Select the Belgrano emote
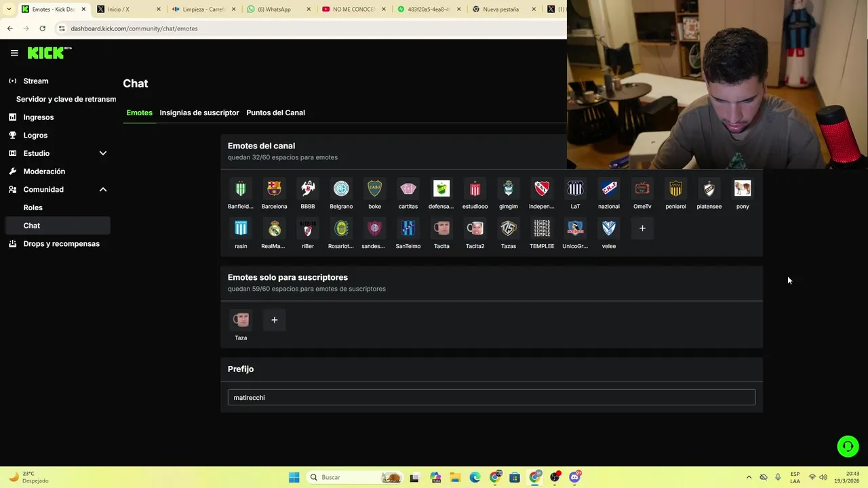 tap(341, 188)
